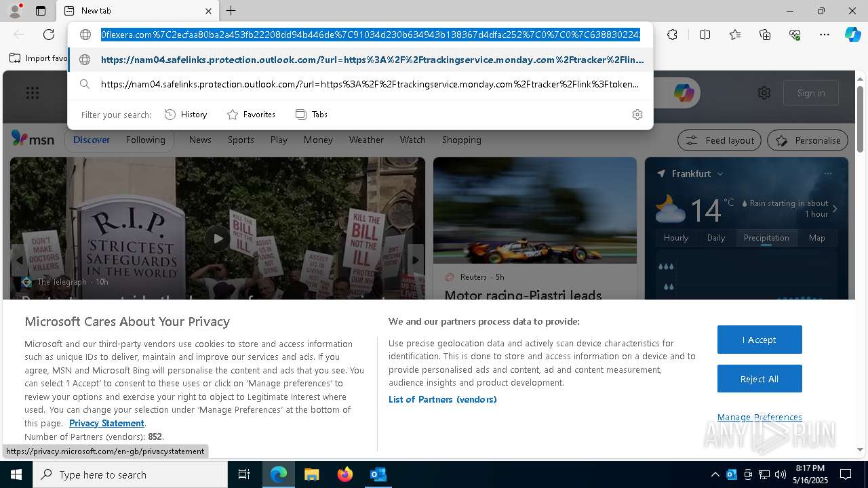This screenshot has height=488, width=868.
Task: Select the Precipitation weather tab
Action: click(x=766, y=238)
